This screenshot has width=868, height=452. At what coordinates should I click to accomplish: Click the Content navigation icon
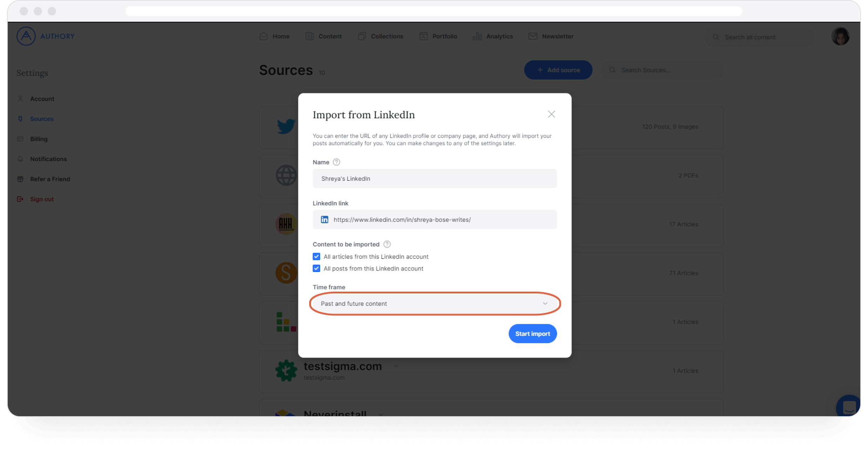coord(310,36)
